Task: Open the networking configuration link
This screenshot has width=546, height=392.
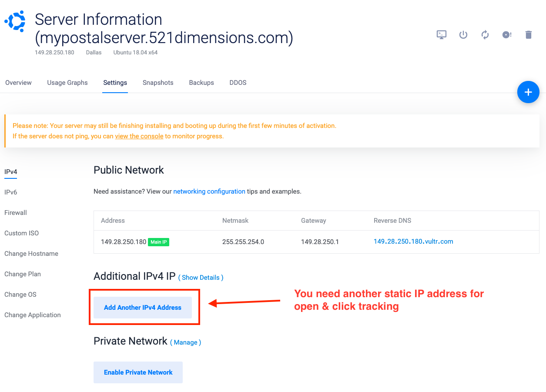Action: coord(209,191)
